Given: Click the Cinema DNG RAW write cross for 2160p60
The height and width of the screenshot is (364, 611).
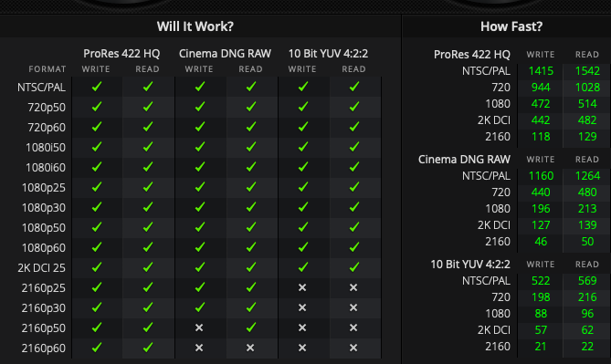Looking at the screenshot, I should 199,348.
